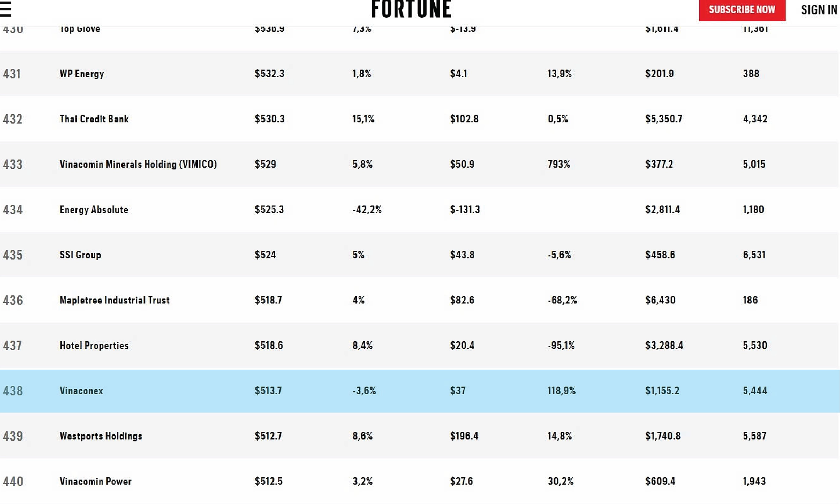
Task: Click the Vinacomin Power company name
Action: 95,481
